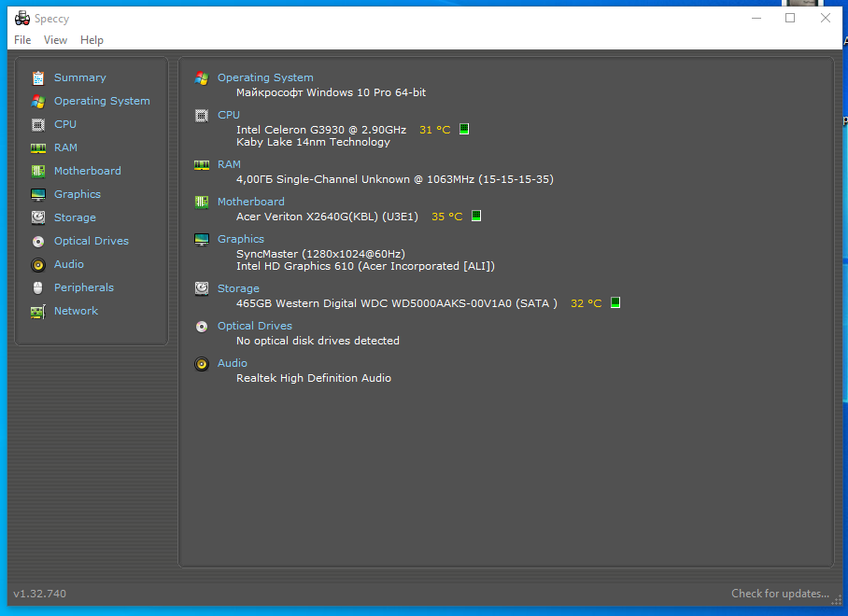This screenshot has height=616, width=848.
Task: Click the RAM stick icon in sidebar
Action: pyautogui.click(x=37, y=147)
